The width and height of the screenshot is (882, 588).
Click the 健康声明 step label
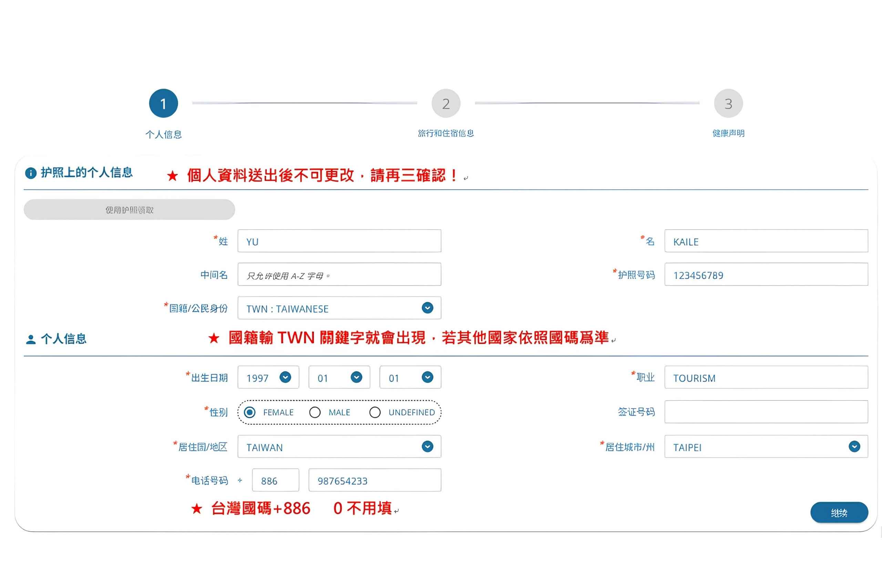[728, 133]
